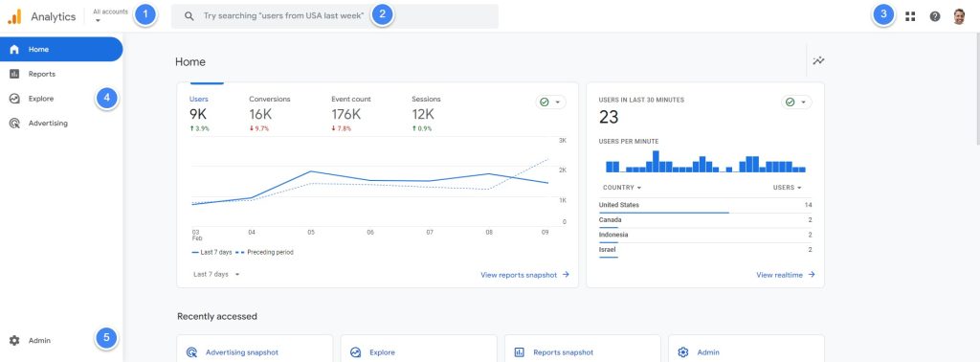Open Explore in the left sidebar

(x=61, y=99)
